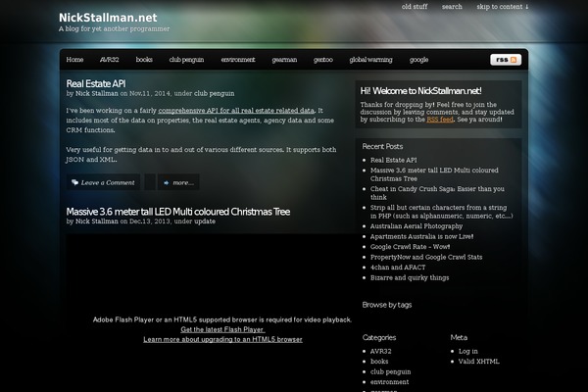The height and width of the screenshot is (392, 588).
Task: Open 'update' category under Christmas Tree post
Action: [205, 221]
